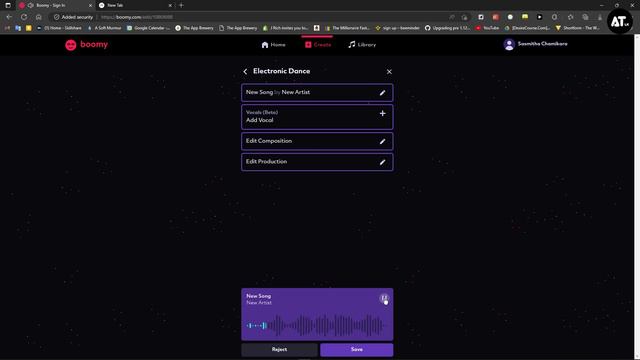
Task: Close the Boomy - Sign In tab
Action: point(90,5)
